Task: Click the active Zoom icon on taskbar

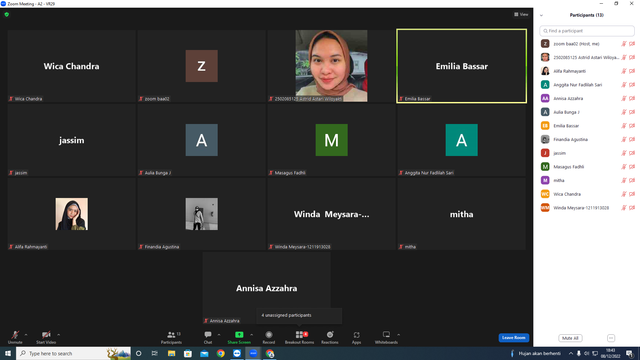Action: pyautogui.click(x=253, y=353)
